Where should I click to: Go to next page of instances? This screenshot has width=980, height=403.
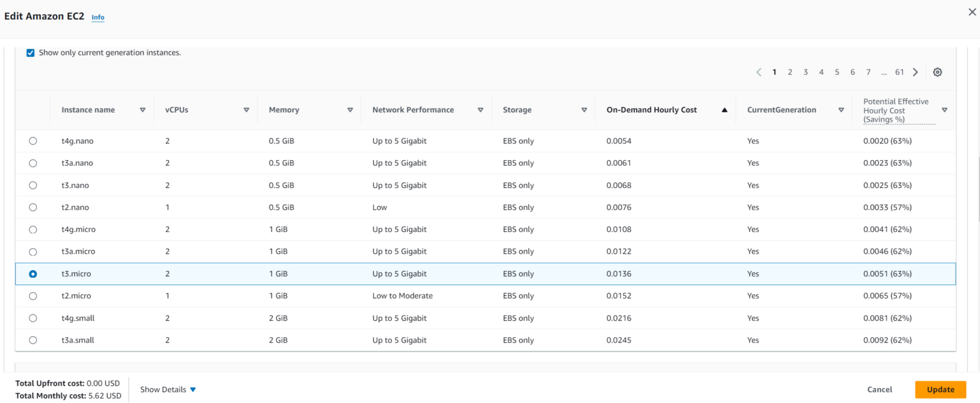[x=915, y=72]
